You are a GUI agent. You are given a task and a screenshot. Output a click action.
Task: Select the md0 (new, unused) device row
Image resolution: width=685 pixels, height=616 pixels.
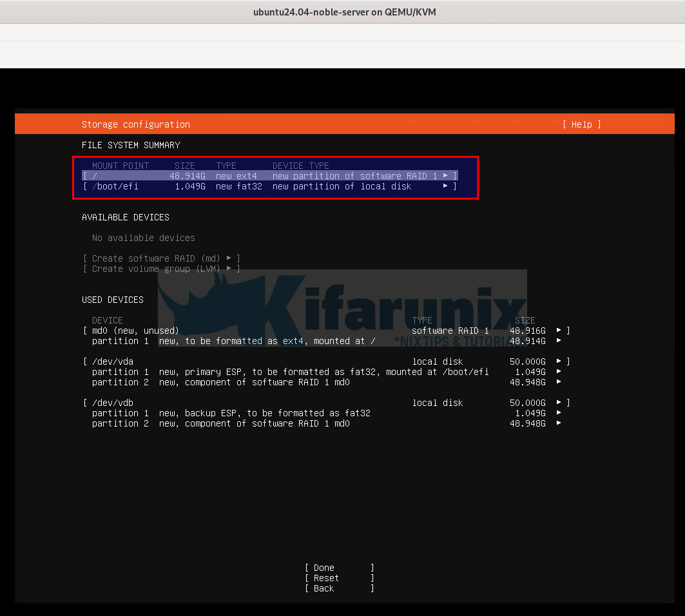click(326, 331)
